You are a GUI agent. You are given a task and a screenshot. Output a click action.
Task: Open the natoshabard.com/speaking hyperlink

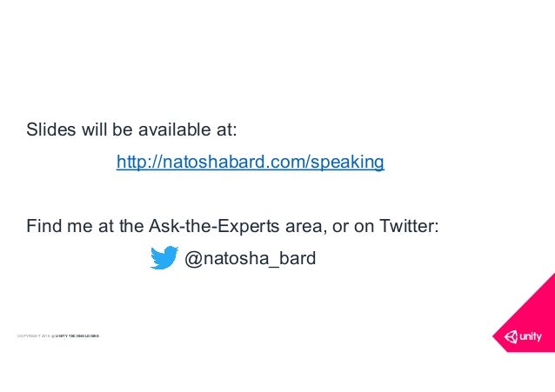pos(251,163)
